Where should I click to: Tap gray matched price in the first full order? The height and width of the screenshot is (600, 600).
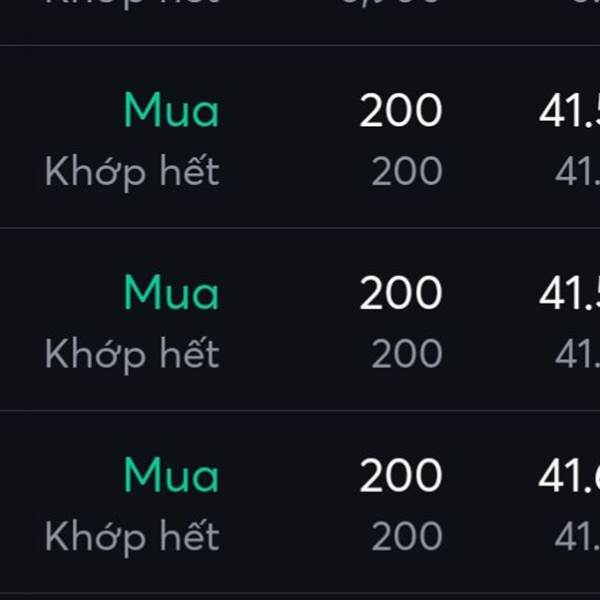(x=577, y=171)
